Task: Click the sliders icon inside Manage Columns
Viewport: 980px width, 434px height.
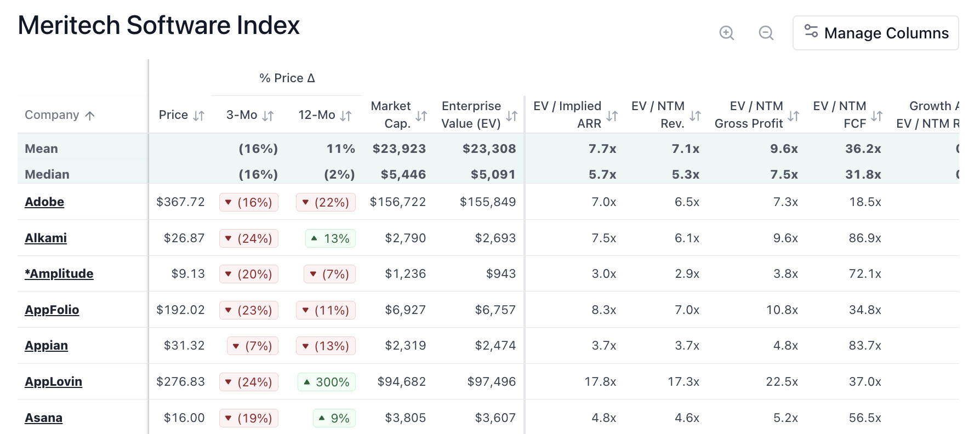Action: 811,33
